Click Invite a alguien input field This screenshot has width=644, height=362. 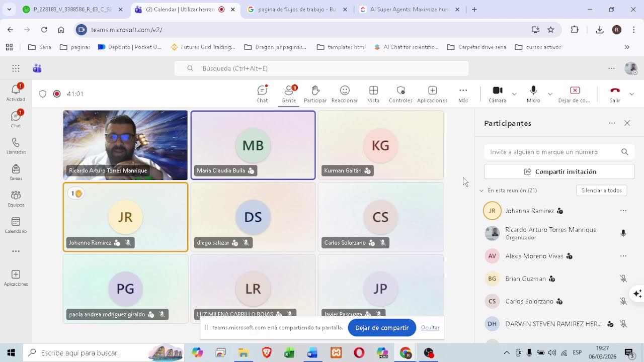click(559, 152)
